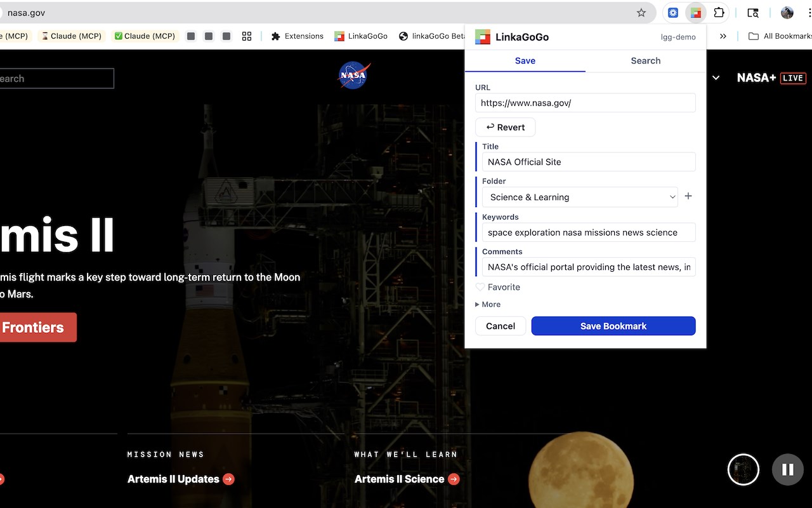Open the Extensions puzzle-piece menu
The height and width of the screenshot is (508, 812).
pyautogui.click(x=719, y=13)
